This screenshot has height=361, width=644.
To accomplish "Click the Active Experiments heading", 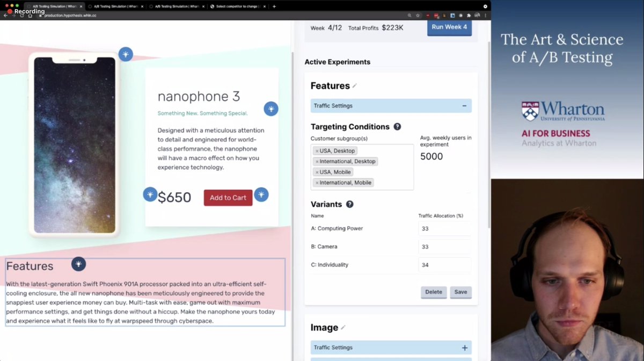I will 338,62.
